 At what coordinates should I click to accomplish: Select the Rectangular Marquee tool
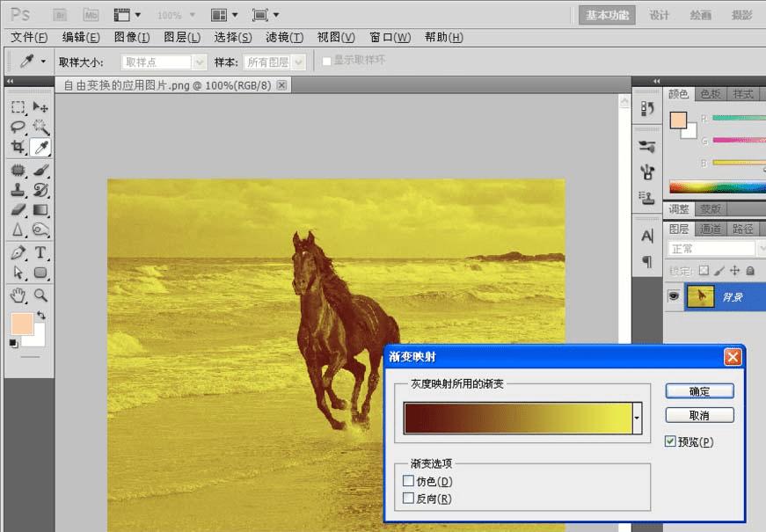[x=18, y=107]
